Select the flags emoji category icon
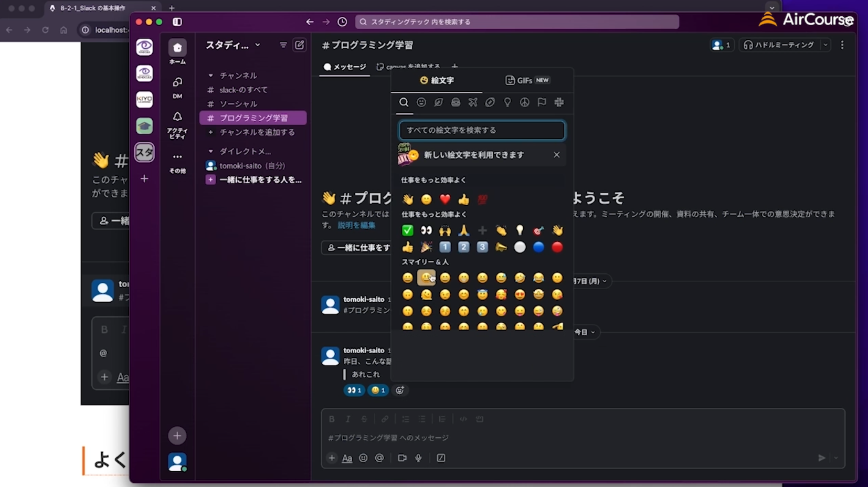Viewport: 868px width, 487px height. pyautogui.click(x=542, y=102)
